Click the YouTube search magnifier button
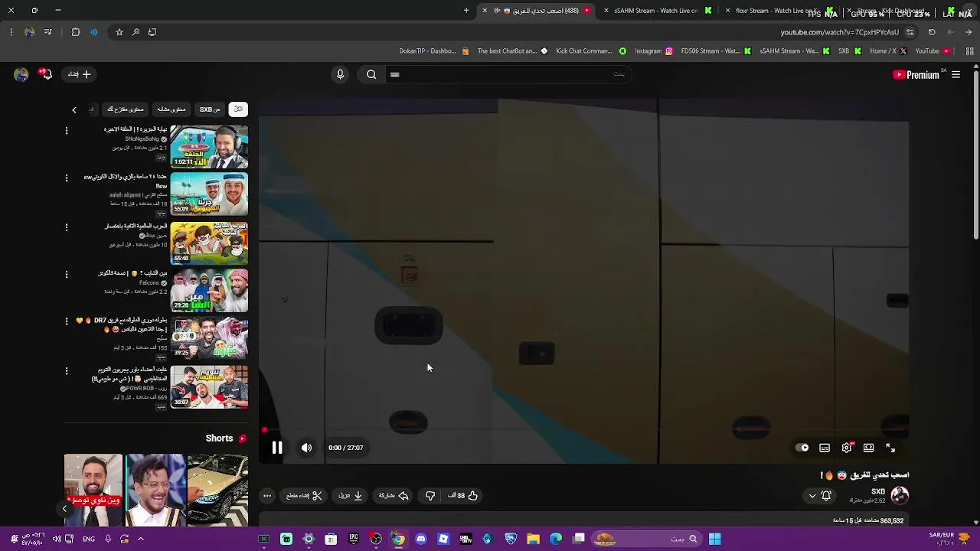Viewport: 980px width, 551px height. [x=371, y=74]
